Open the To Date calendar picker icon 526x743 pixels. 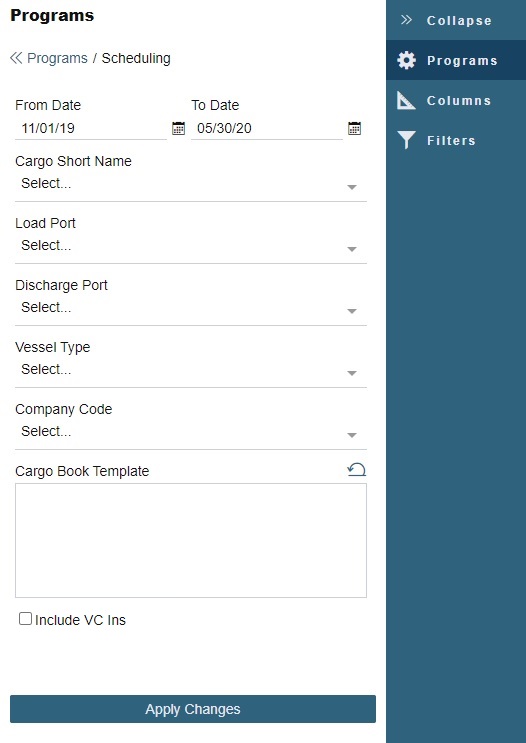pos(354,128)
